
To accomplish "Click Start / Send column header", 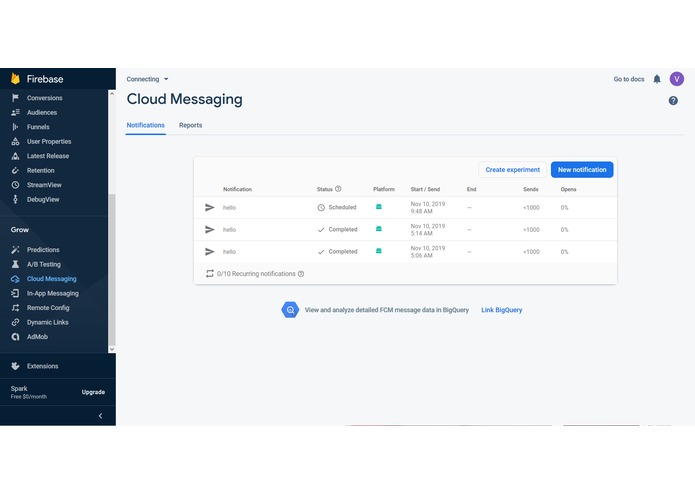I will coord(425,189).
